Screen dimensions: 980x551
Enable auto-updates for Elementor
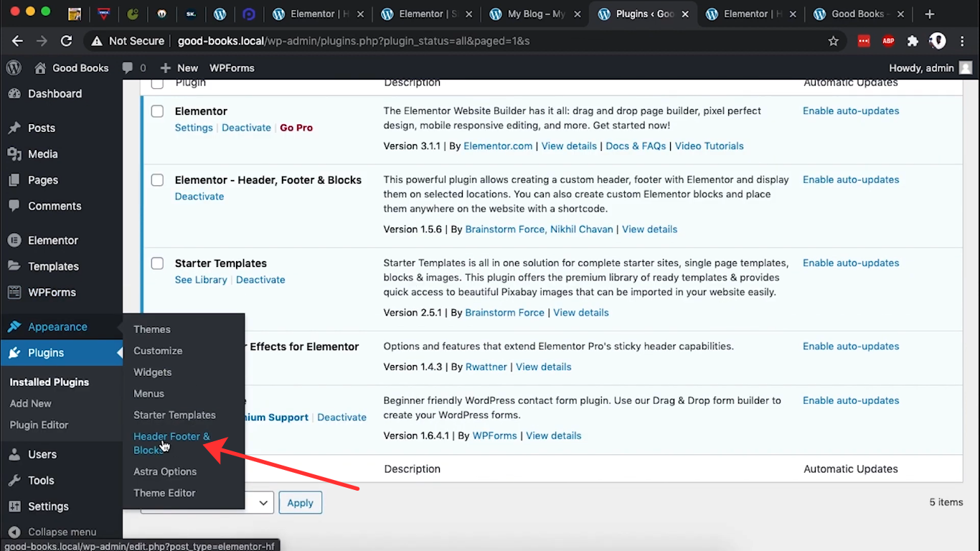(850, 110)
